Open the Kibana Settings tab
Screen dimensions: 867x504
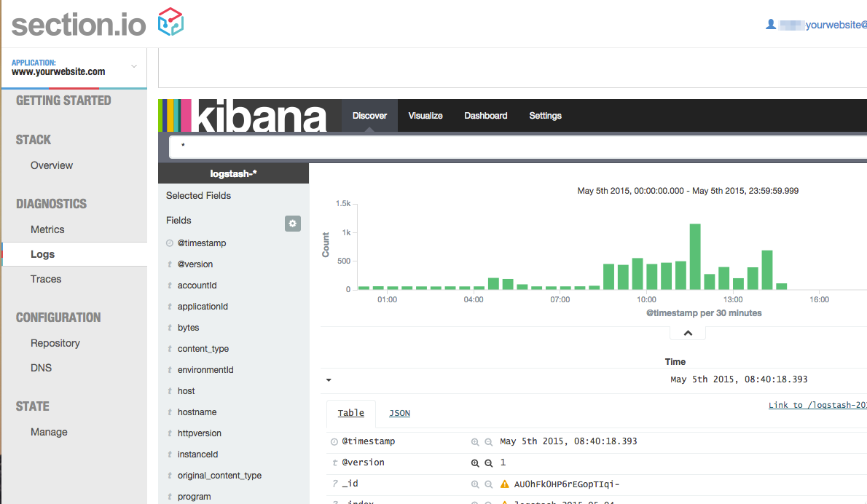pyautogui.click(x=545, y=116)
